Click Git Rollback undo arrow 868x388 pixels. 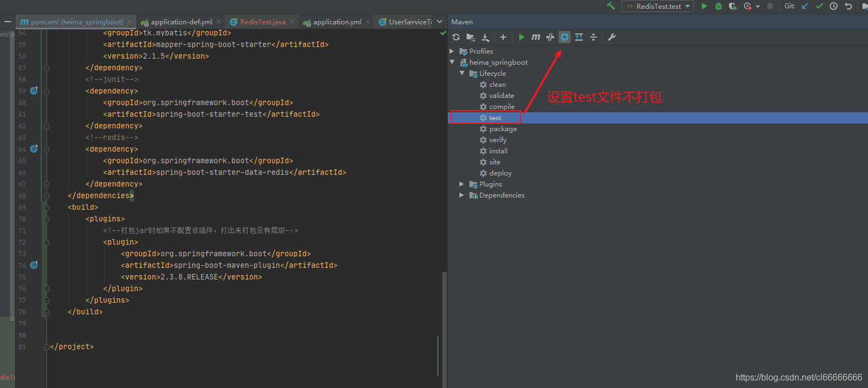[x=848, y=6]
